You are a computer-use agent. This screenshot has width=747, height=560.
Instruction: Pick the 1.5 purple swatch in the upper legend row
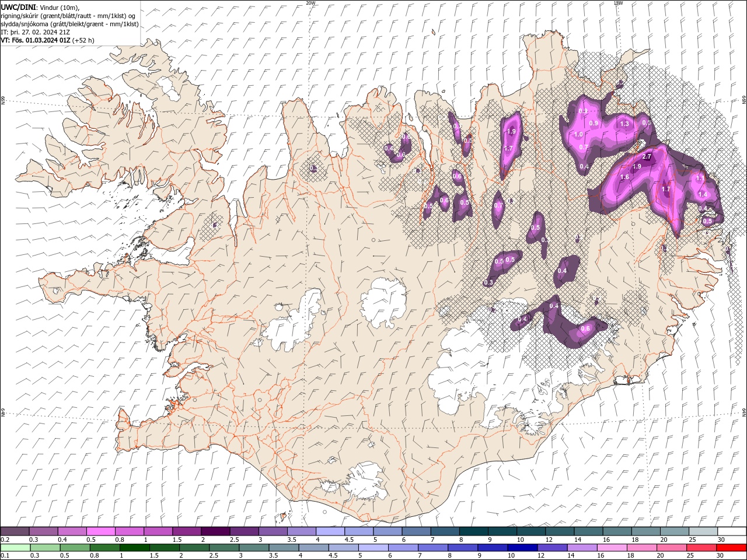[186, 531]
